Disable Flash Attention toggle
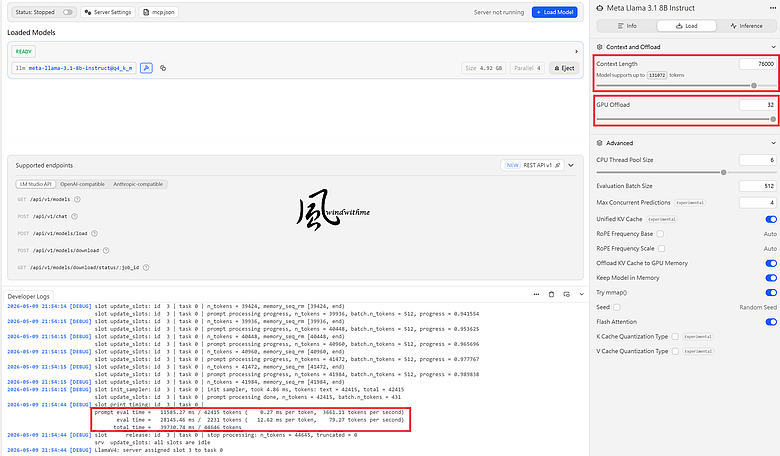The image size is (780, 456). 771,322
